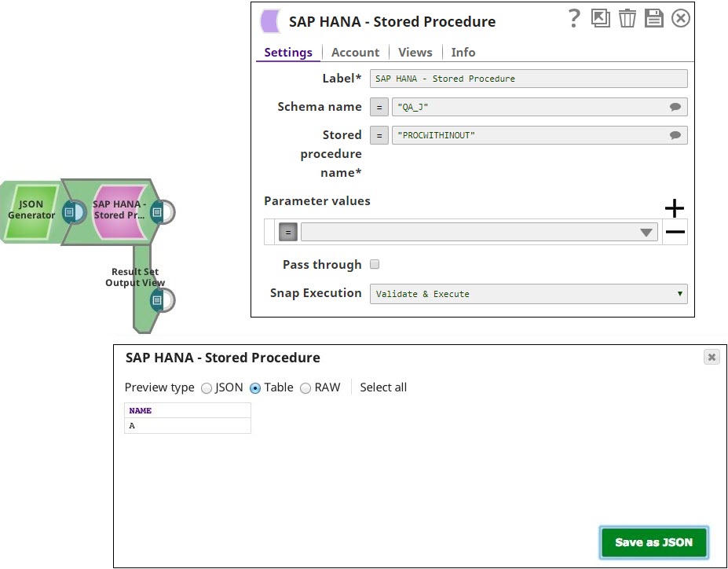
Task: Remove the parameter value with minus icon
Action: coord(675,231)
